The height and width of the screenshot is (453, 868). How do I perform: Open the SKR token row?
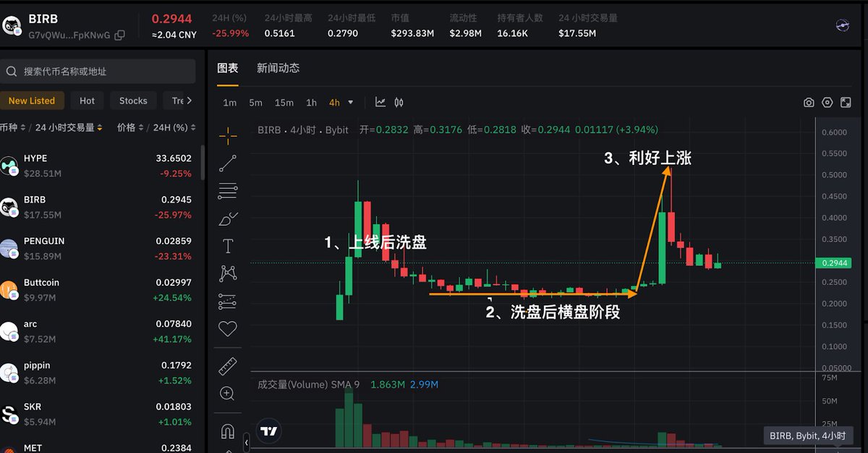point(98,414)
